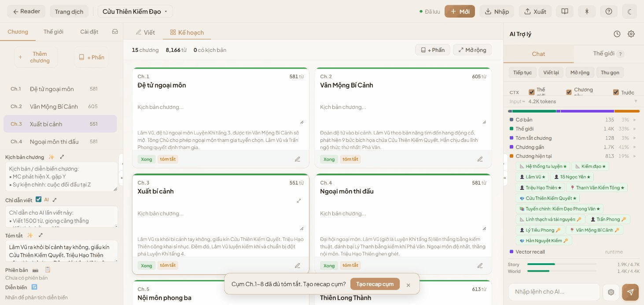Screen dimensions: 644x305
Task: Send the AI command with paper-plane button
Action: [630, 292]
